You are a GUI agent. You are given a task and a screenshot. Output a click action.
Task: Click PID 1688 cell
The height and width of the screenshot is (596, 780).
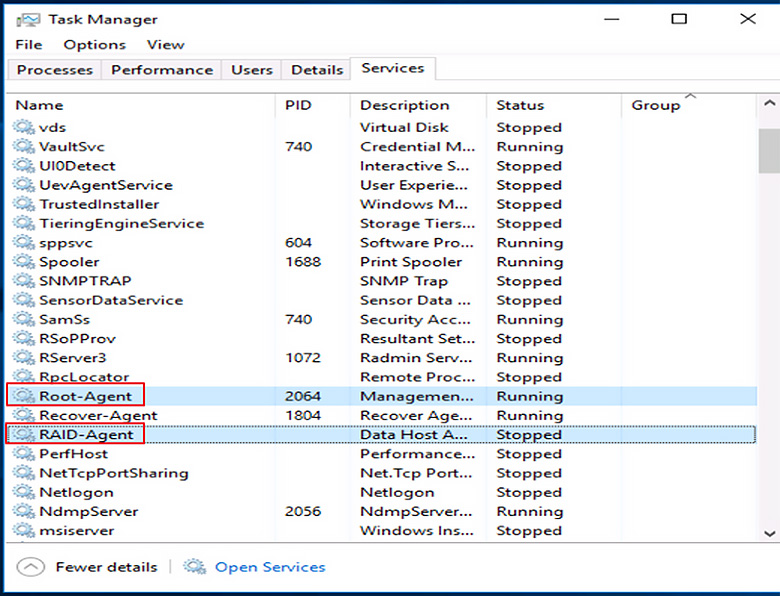pyautogui.click(x=302, y=262)
